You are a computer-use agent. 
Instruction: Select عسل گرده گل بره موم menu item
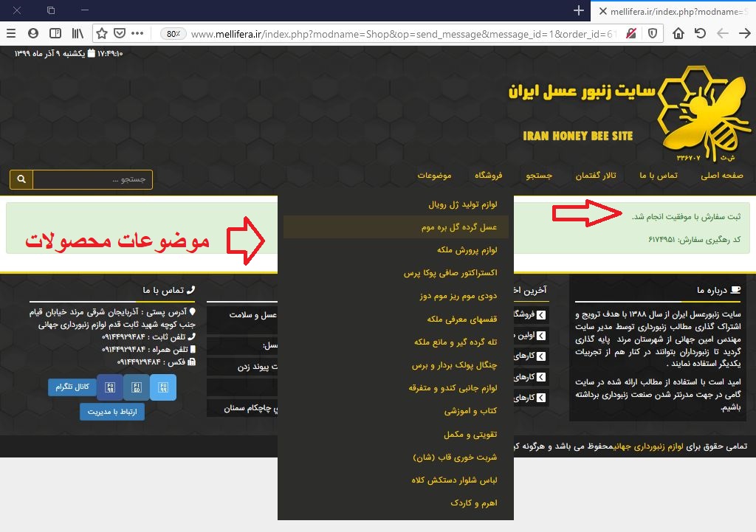(459, 227)
